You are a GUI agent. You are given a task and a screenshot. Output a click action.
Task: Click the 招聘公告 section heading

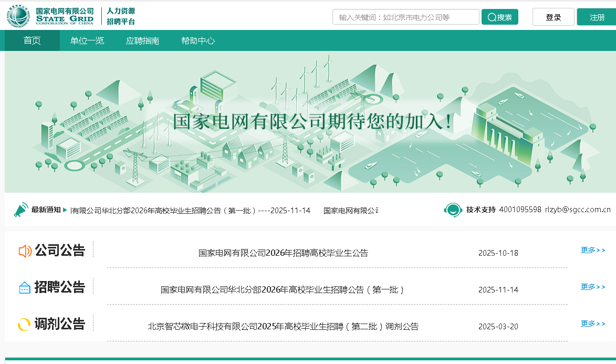[60, 287]
